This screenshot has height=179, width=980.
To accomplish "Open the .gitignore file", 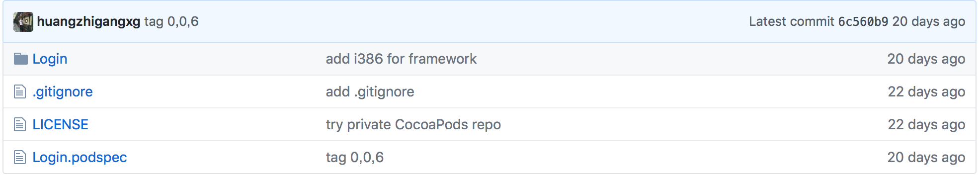I will coord(63,91).
